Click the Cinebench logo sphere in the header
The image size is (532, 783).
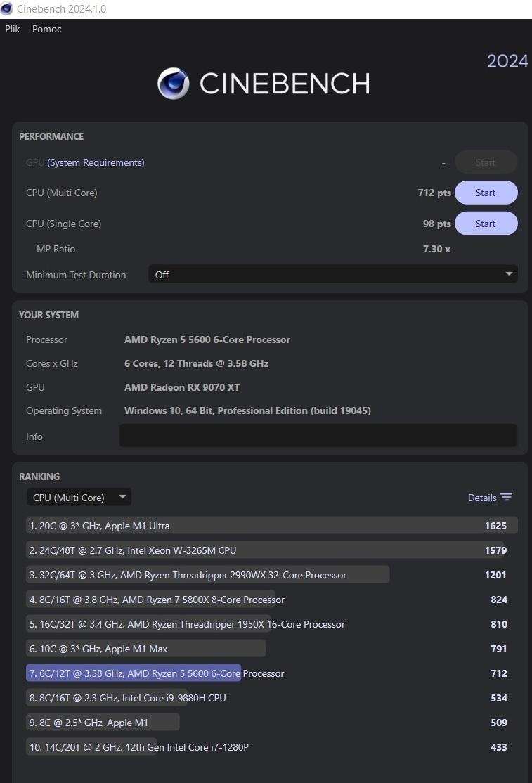pos(173,84)
